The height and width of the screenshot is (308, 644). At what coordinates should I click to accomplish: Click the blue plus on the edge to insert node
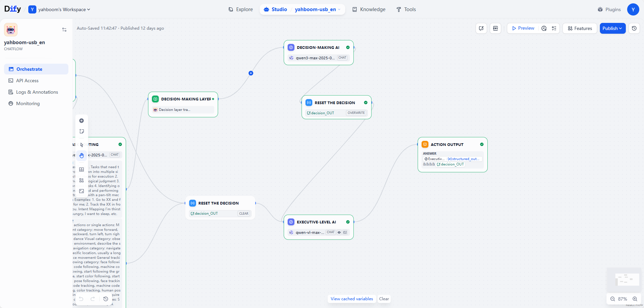click(251, 73)
